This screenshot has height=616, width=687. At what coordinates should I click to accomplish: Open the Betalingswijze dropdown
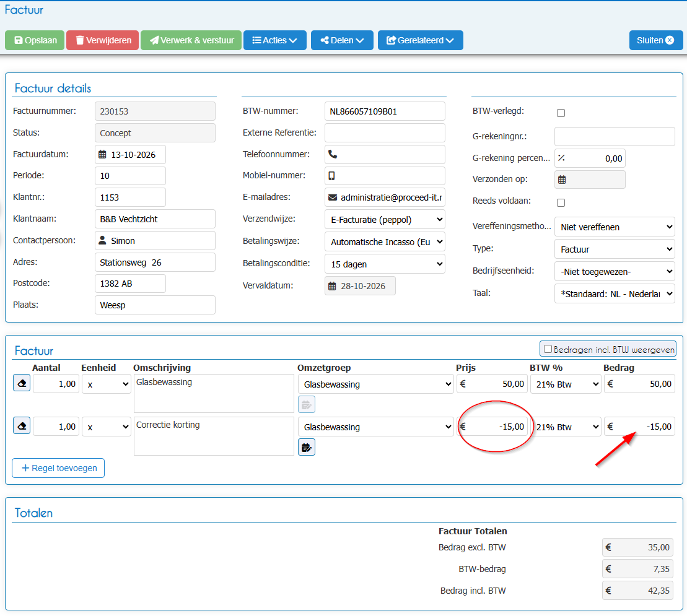[385, 241]
